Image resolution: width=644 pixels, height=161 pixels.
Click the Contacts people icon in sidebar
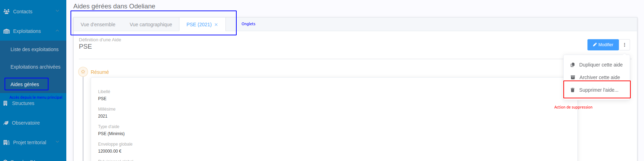6,12
